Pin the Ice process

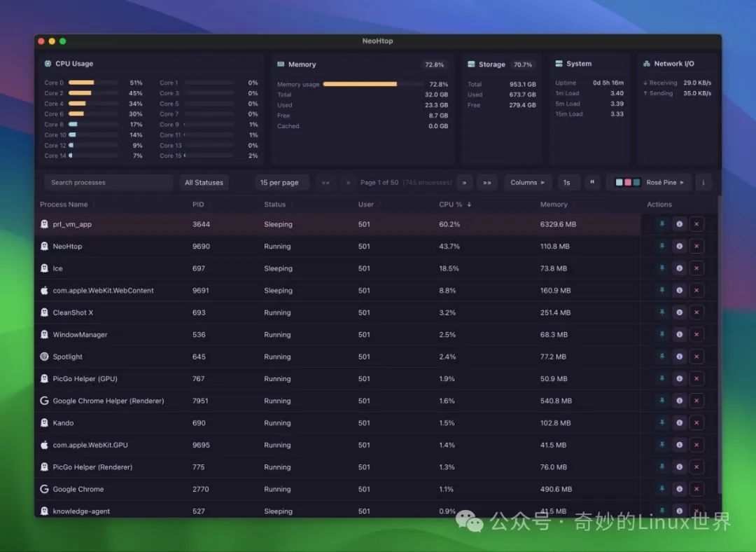tap(662, 268)
